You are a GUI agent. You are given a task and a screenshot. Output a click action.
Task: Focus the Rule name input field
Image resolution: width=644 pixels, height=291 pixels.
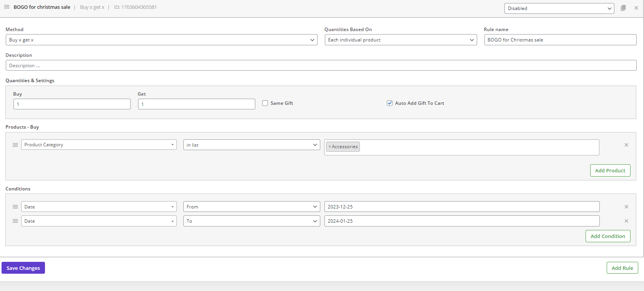pos(560,40)
